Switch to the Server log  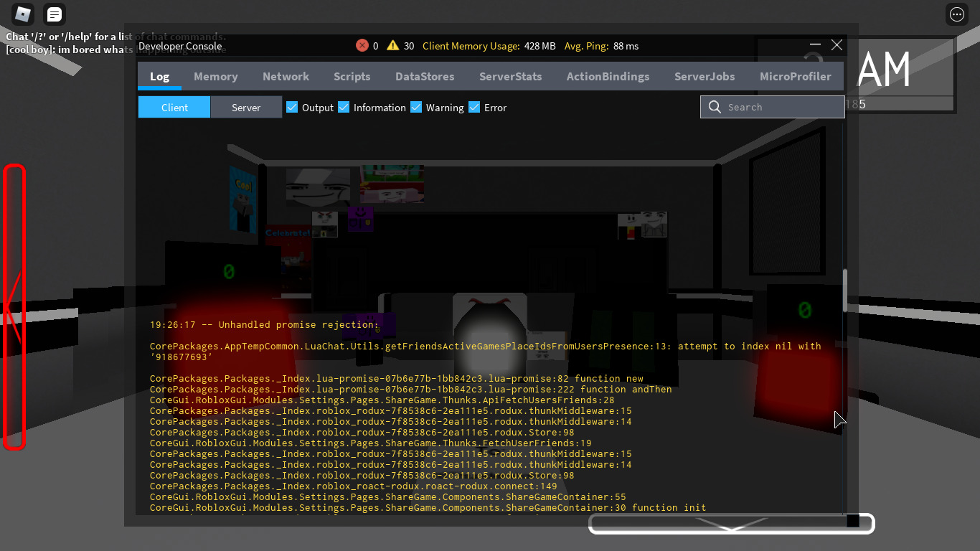tap(246, 107)
